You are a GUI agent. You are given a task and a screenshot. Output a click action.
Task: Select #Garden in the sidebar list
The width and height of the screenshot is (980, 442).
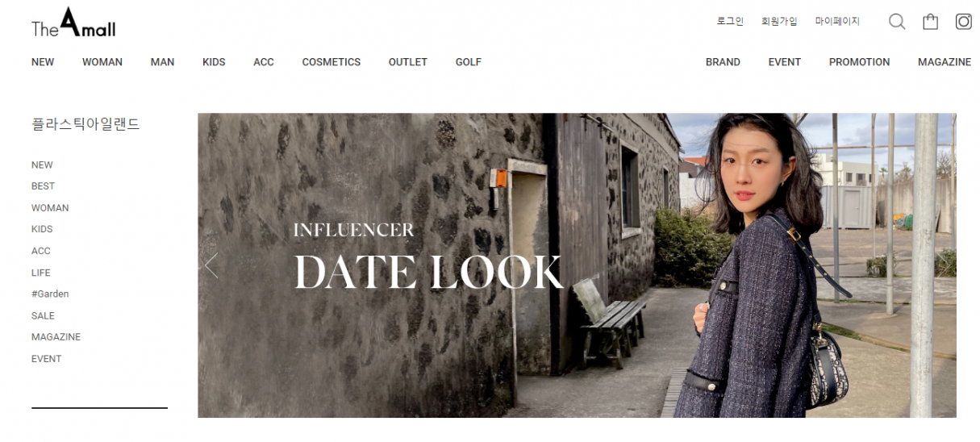tap(50, 294)
